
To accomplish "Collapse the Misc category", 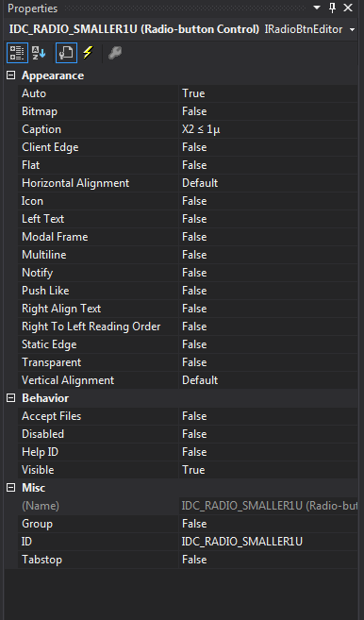I will 11,488.
